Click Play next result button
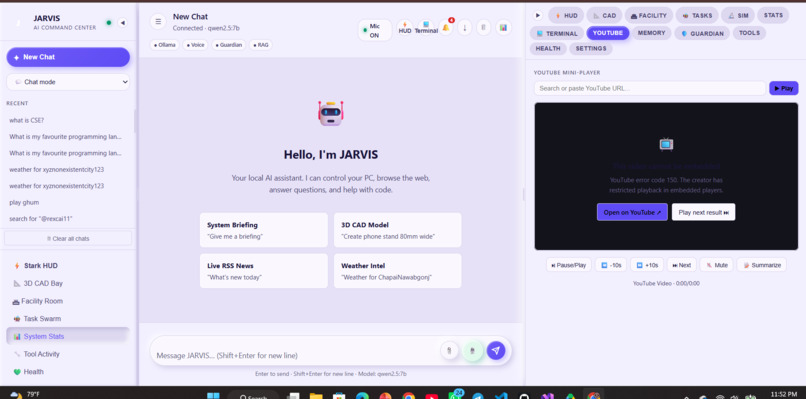The image size is (806, 399). point(703,212)
